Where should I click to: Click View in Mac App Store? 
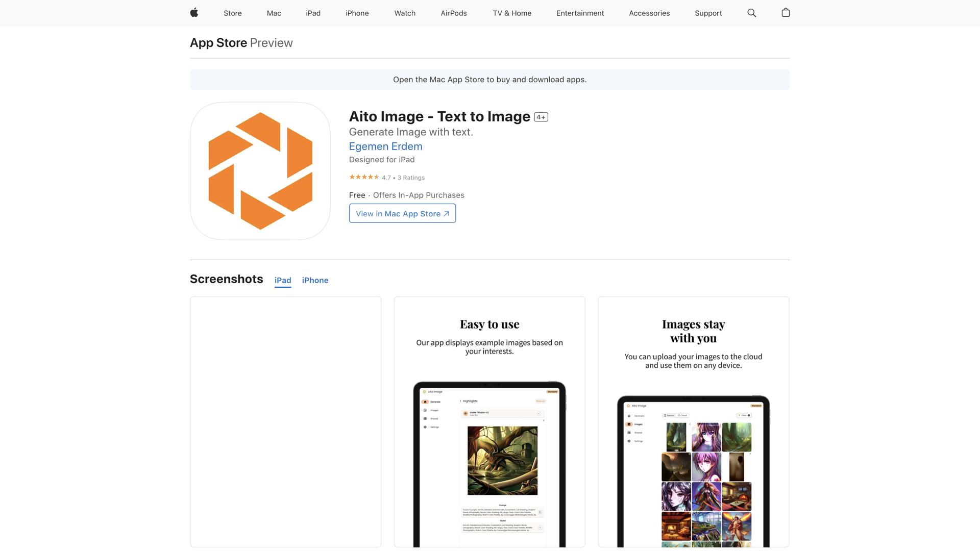pyautogui.click(x=402, y=213)
